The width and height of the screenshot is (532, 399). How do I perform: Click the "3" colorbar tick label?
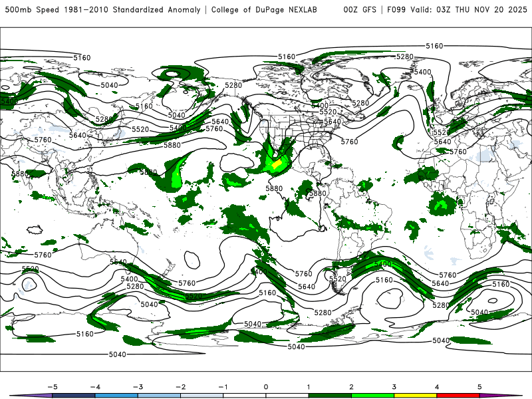(394, 387)
